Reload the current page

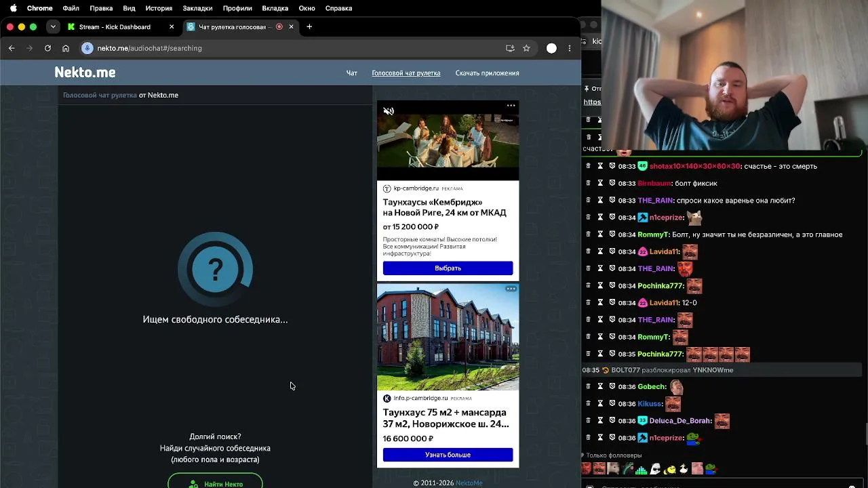tap(47, 48)
